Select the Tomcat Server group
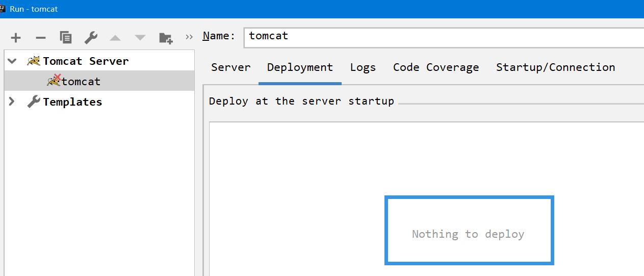This screenshot has width=644, height=276. pyautogui.click(x=85, y=61)
